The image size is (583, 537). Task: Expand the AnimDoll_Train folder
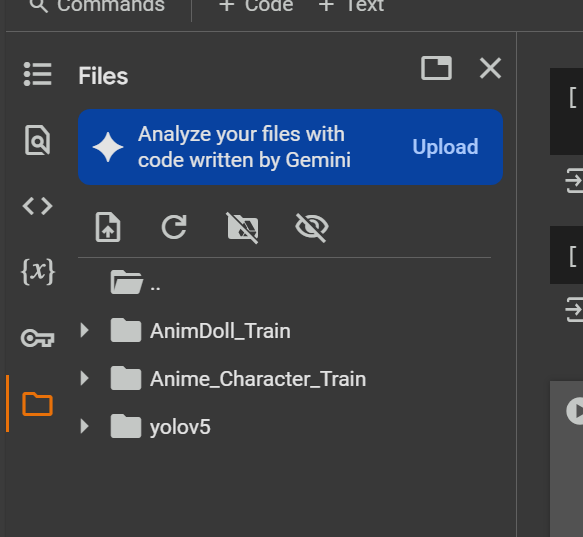click(85, 330)
